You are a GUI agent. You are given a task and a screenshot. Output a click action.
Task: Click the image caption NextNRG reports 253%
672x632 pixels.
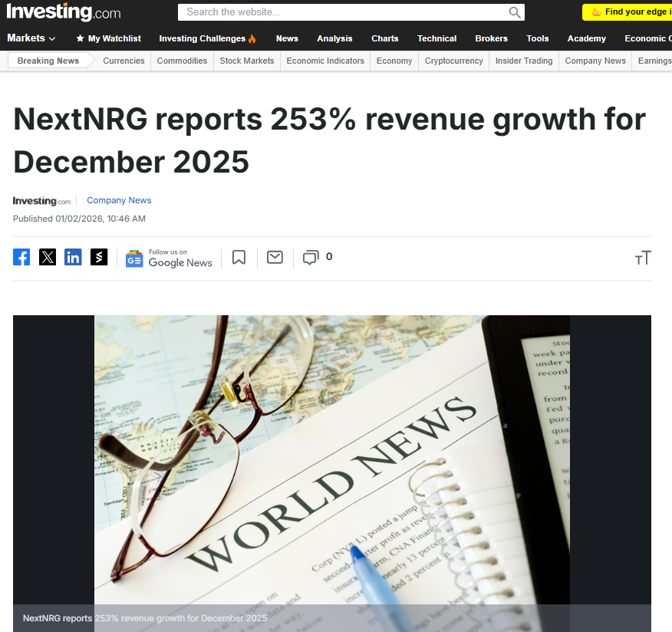(x=145, y=618)
